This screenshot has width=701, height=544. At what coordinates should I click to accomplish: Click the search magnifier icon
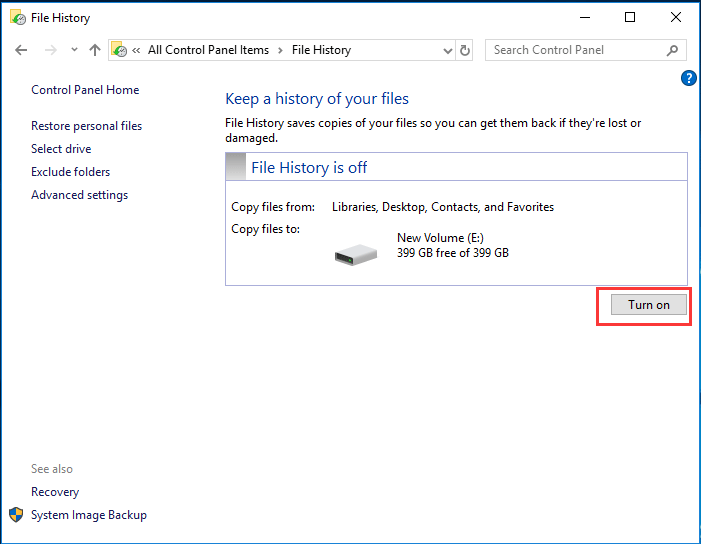[x=674, y=50]
